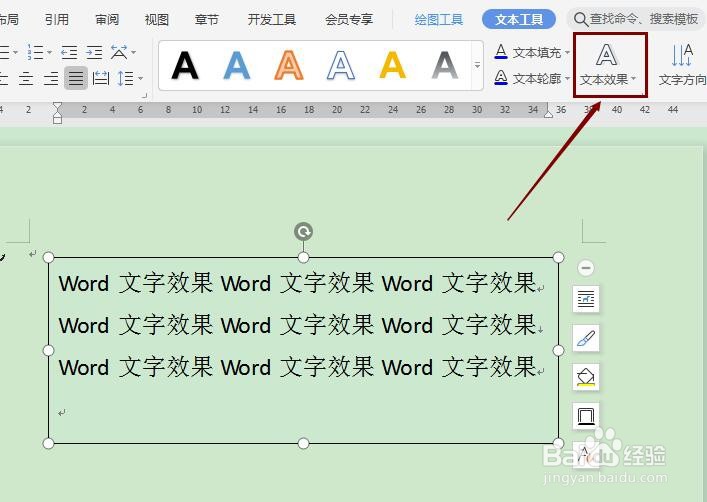The image size is (707, 502).
Task: Switch to the 文本工具 tab
Action: pyautogui.click(x=519, y=19)
